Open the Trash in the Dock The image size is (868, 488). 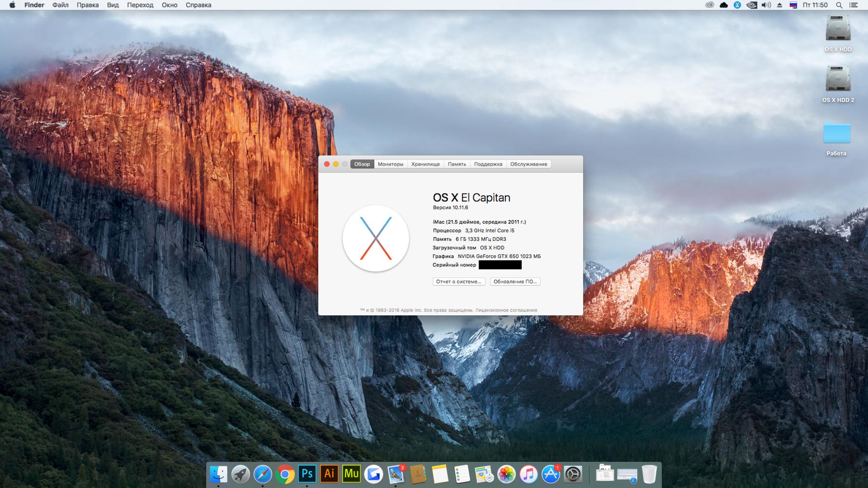click(649, 474)
